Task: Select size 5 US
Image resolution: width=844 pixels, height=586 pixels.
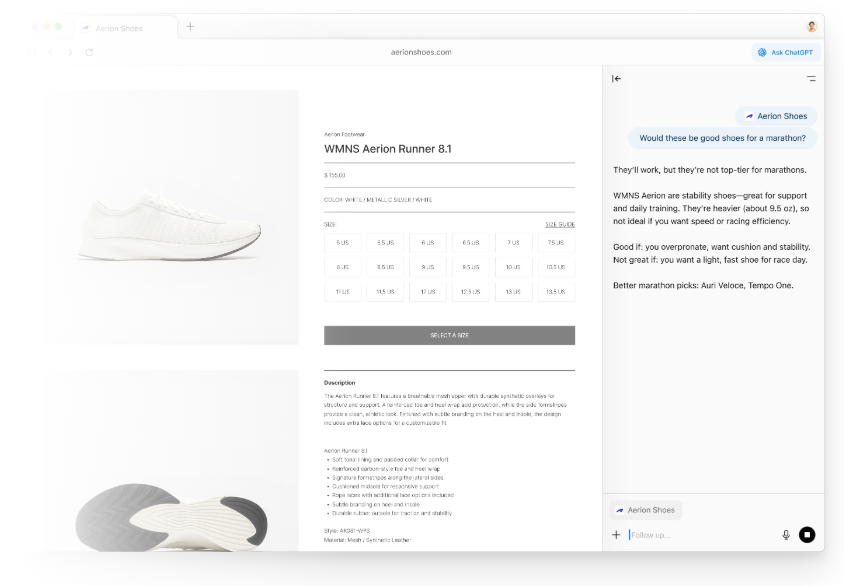Action: click(342, 243)
